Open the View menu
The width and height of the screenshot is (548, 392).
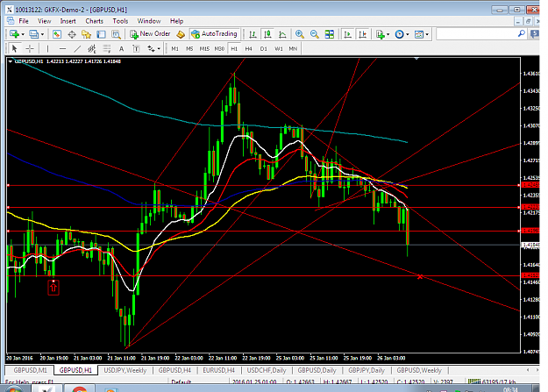click(45, 21)
